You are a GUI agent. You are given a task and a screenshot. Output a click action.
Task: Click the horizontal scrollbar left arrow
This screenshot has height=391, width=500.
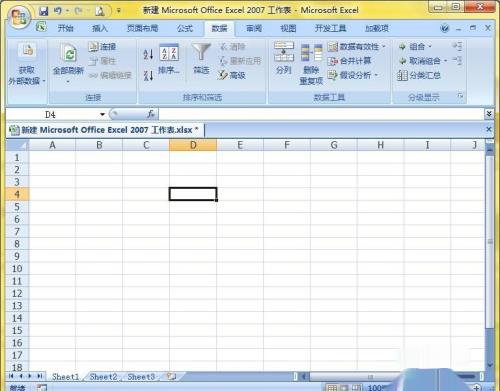point(304,377)
